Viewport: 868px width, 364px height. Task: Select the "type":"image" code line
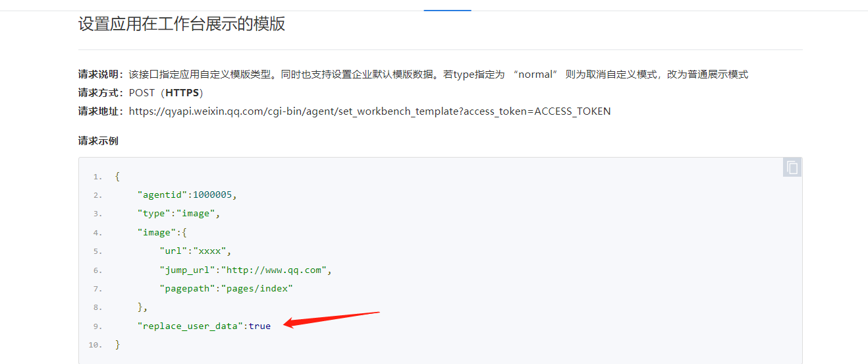click(178, 214)
